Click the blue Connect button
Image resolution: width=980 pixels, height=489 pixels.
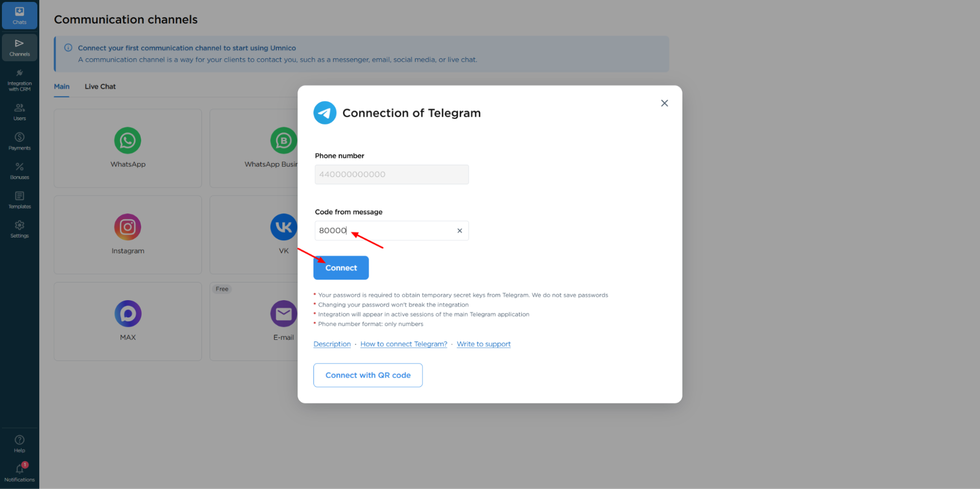(x=341, y=268)
